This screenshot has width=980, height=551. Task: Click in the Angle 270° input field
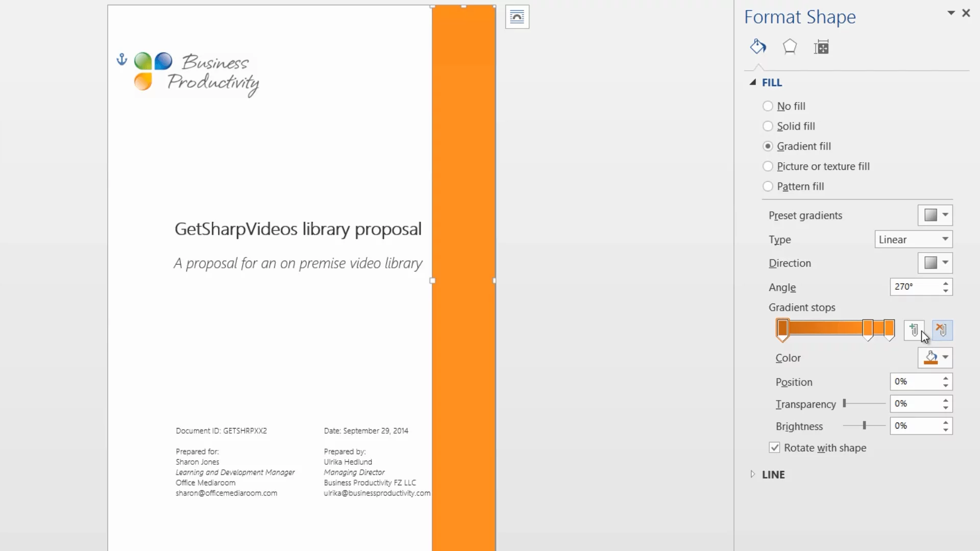pos(915,287)
